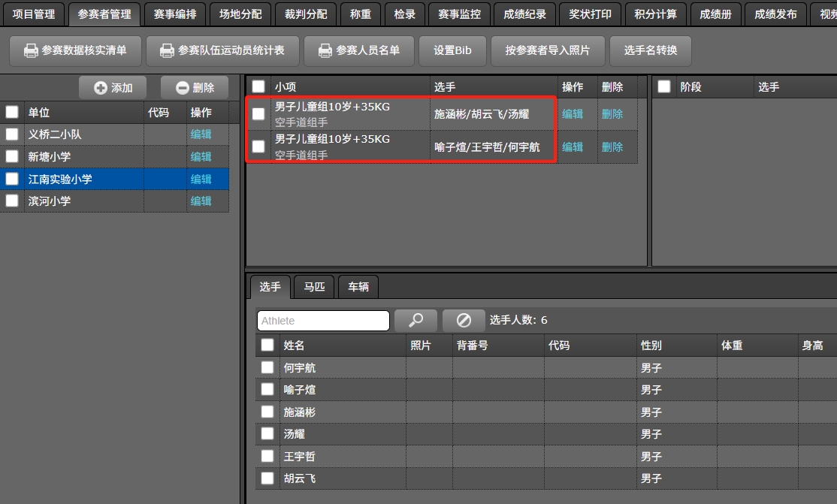Toggle checkbox for 滨河小学 unit
Screen dimensions: 837x504
(x=12, y=201)
